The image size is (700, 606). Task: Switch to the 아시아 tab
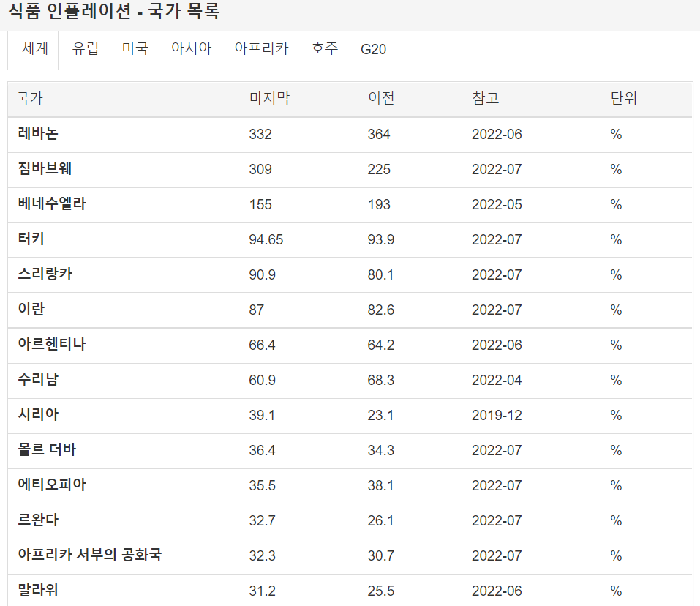coord(191,48)
